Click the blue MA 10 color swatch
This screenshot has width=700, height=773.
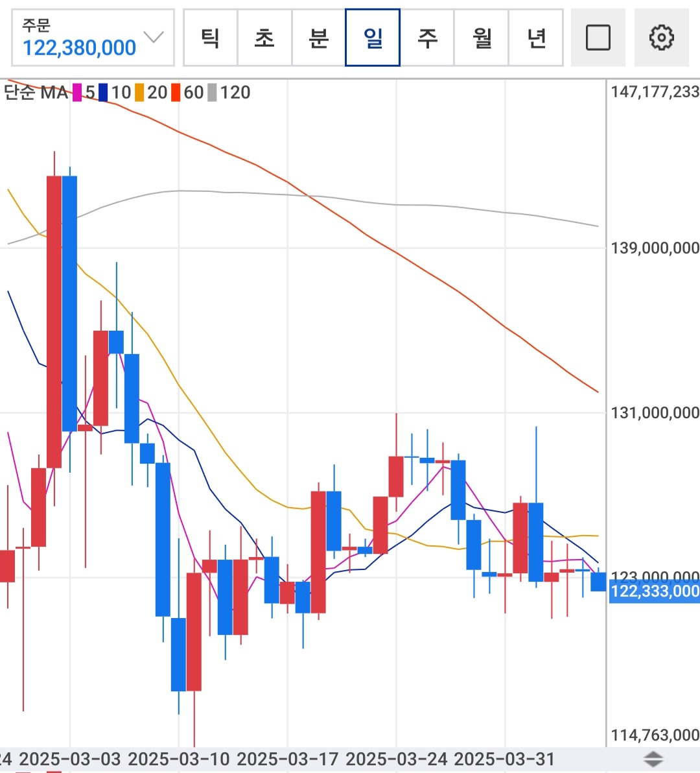[x=103, y=92]
